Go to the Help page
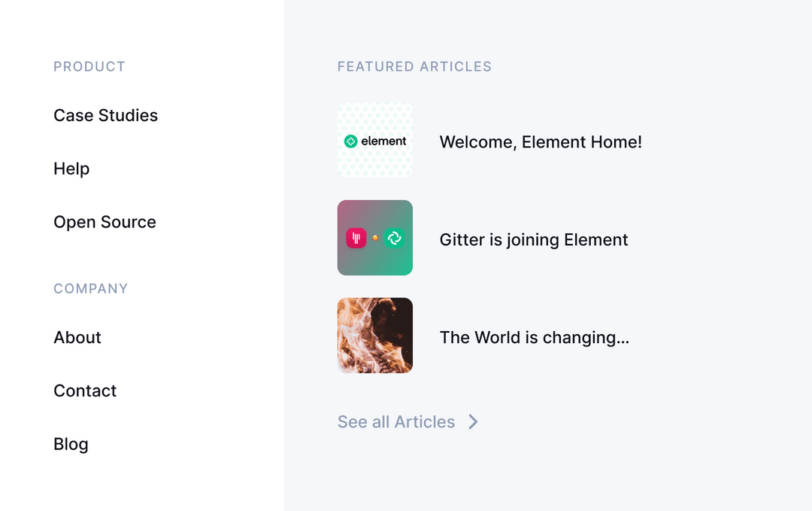 71,169
